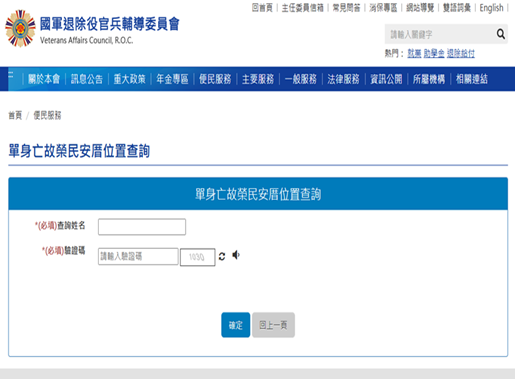
Task: Open the 主任委員信箱 link
Action: [x=303, y=8]
